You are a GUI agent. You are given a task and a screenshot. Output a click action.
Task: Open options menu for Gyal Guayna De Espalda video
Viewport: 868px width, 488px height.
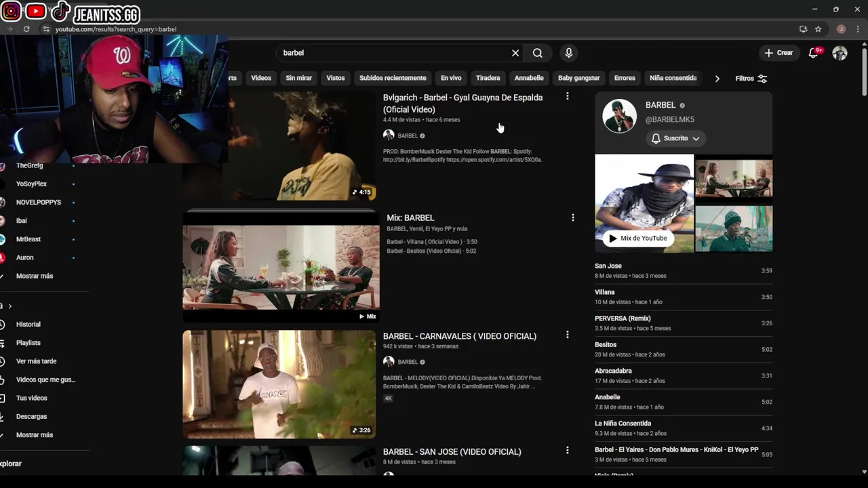568,97
